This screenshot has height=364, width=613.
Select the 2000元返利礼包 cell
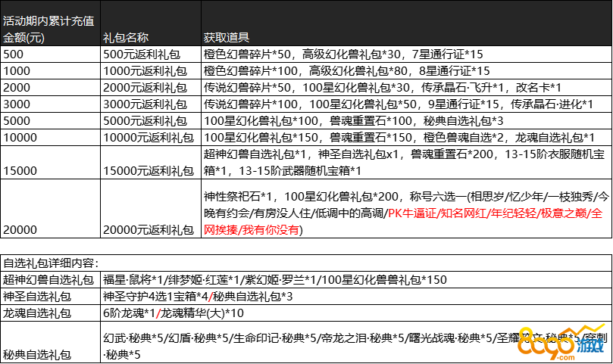click(145, 88)
